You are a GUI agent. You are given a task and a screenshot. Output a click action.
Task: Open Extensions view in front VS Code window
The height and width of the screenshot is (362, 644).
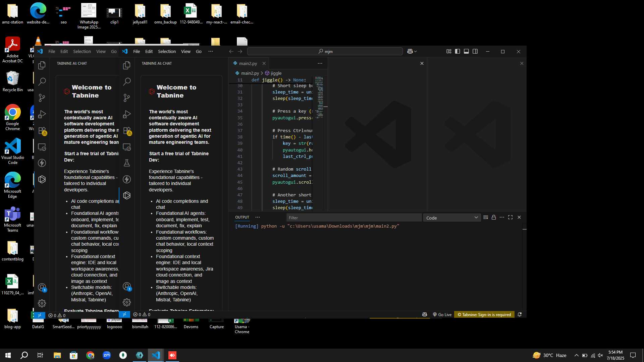point(127,131)
